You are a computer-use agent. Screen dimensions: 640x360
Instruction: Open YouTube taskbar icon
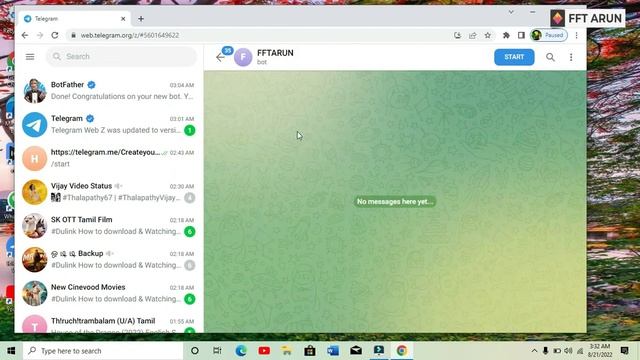coord(264,351)
